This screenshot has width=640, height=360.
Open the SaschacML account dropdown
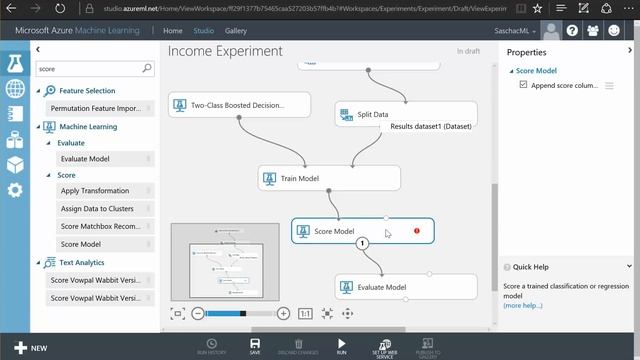tap(515, 31)
